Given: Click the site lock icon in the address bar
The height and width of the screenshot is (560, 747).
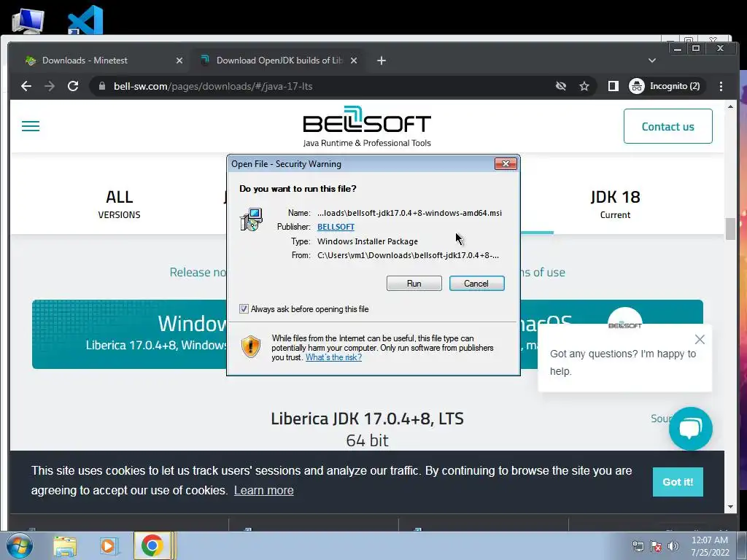Looking at the screenshot, I should [101, 86].
